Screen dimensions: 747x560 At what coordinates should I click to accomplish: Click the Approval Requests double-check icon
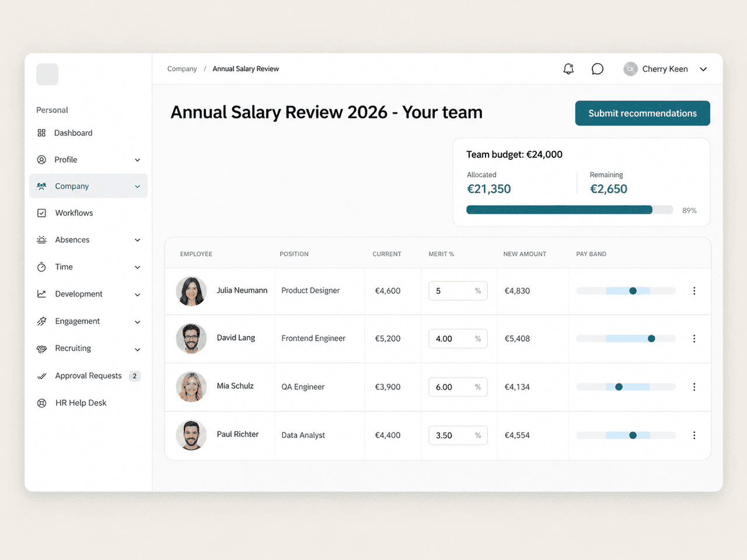(x=41, y=376)
